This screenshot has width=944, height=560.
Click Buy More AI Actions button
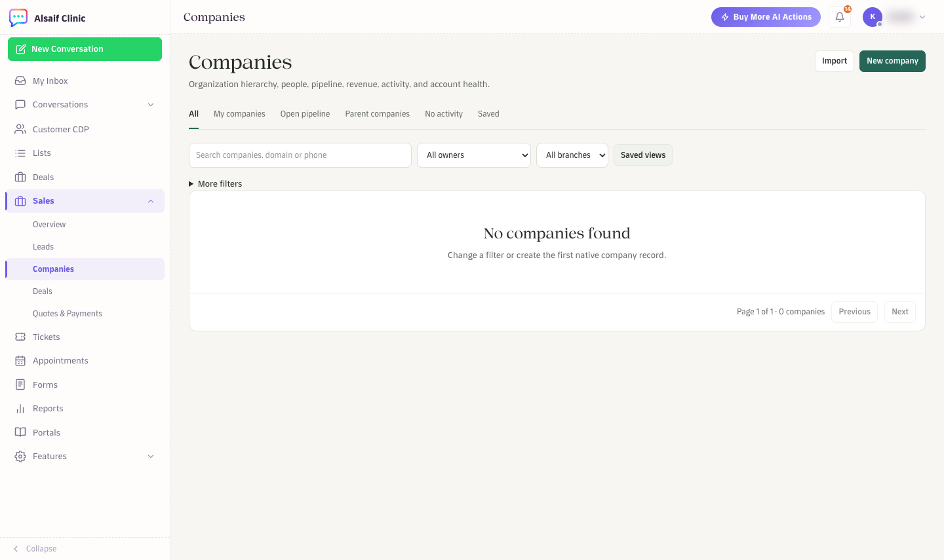(x=766, y=17)
